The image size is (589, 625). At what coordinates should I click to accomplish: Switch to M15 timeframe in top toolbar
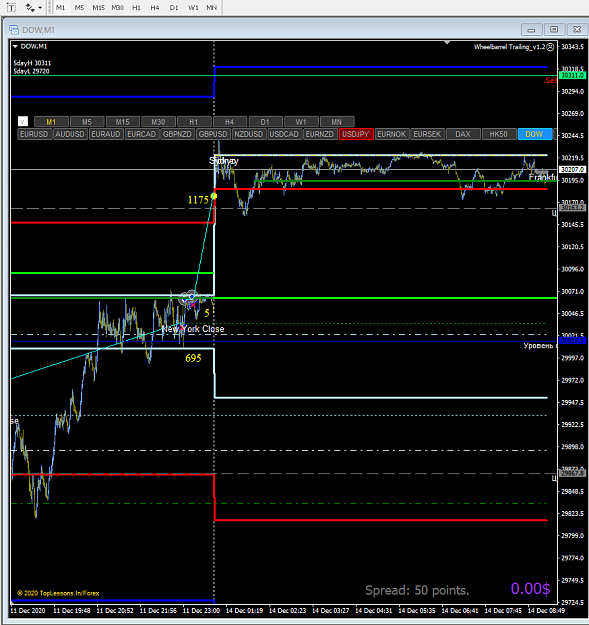(x=98, y=7)
